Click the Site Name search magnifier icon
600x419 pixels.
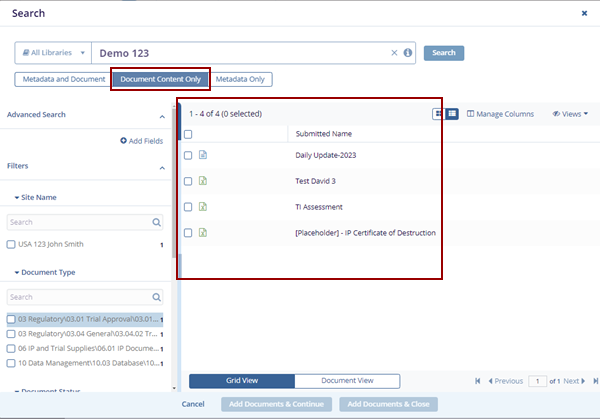pos(157,223)
